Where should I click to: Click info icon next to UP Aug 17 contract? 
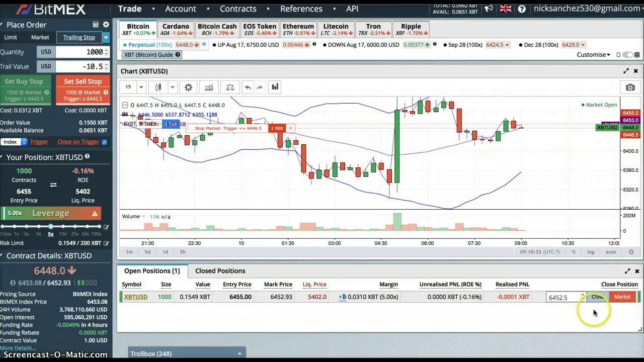[x=314, y=45]
